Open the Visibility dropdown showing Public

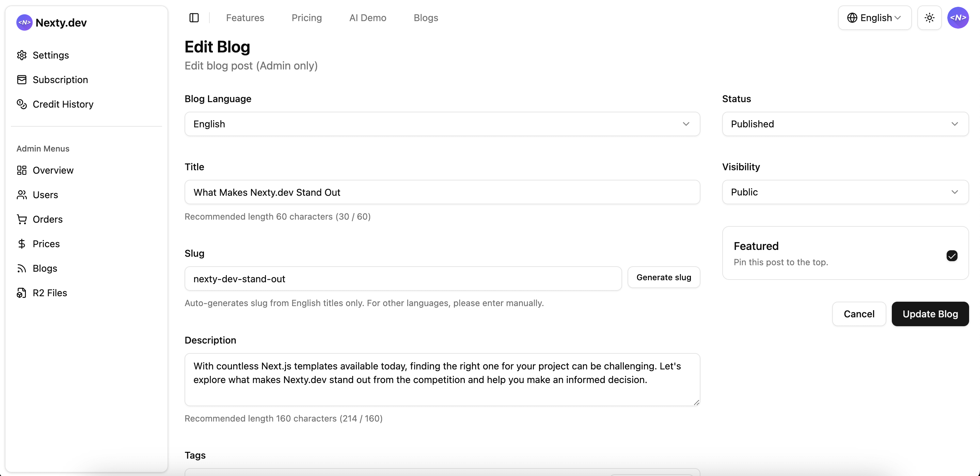(x=845, y=192)
